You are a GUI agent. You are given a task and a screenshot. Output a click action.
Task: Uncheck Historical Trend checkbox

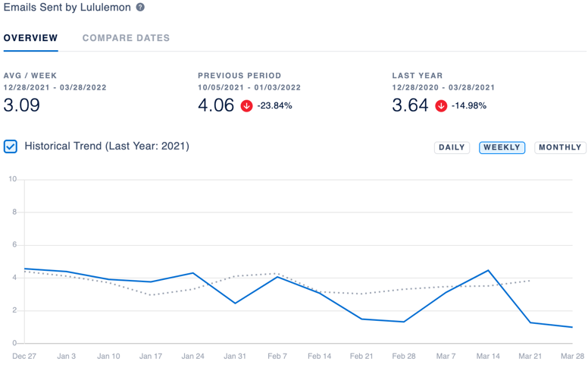11,146
